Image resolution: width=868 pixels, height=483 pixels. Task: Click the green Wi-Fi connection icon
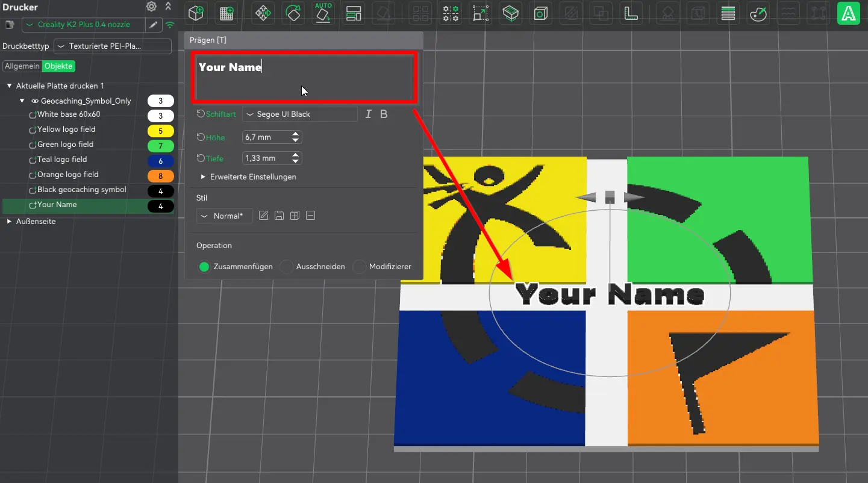tap(170, 25)
